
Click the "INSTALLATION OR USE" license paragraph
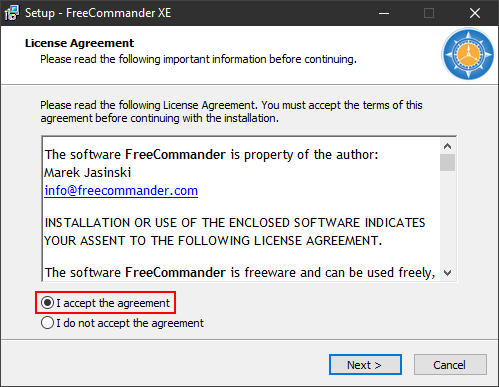point(235,232)
